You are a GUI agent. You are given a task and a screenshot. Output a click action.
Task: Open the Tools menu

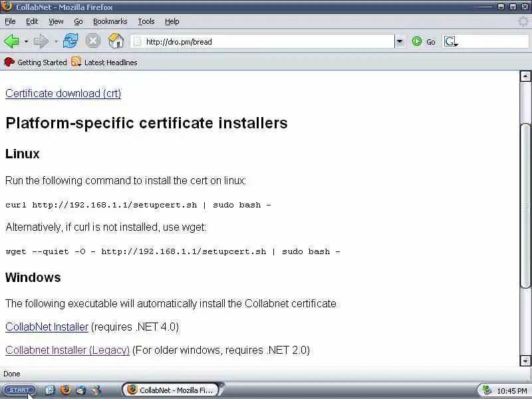point(146,21)
